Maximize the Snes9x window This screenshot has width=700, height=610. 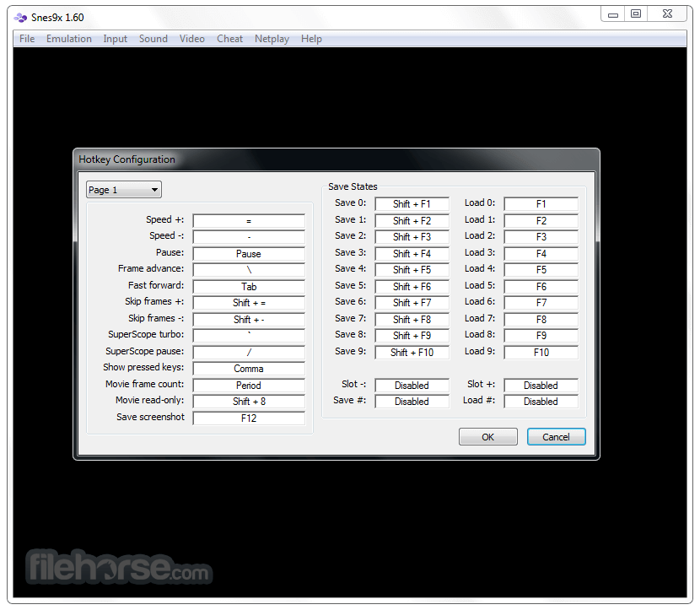pos(636,14)
